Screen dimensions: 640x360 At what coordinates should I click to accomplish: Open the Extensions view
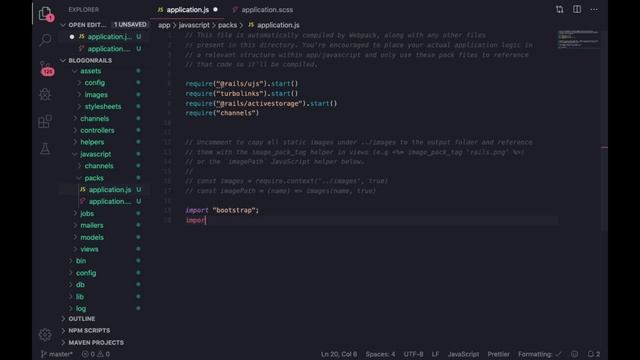coord(45,121)
